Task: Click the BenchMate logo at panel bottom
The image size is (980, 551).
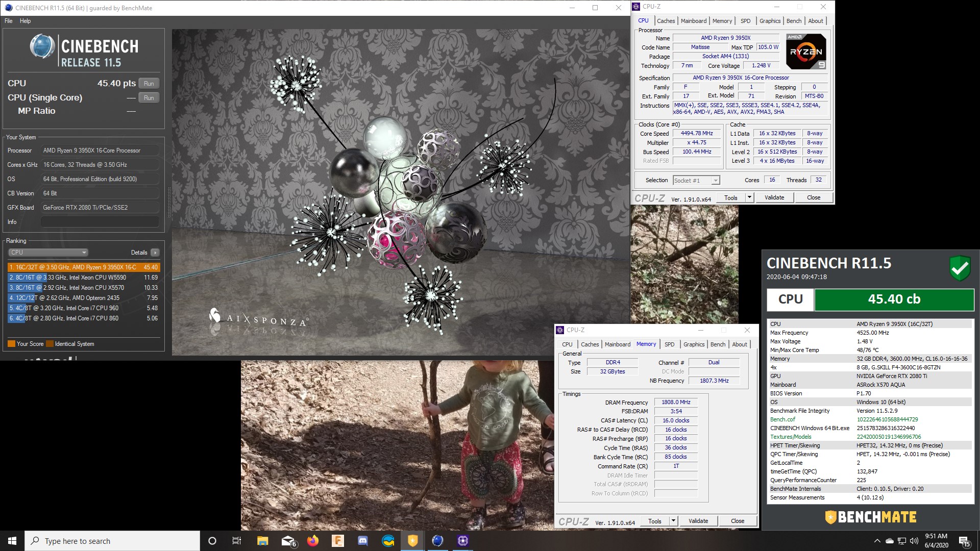Action: (871, 517)
